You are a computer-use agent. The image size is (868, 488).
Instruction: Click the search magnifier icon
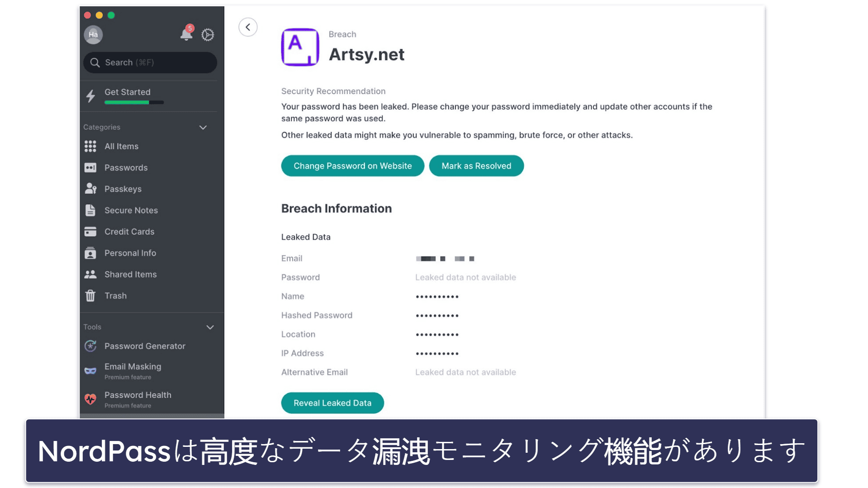(95, 62)
